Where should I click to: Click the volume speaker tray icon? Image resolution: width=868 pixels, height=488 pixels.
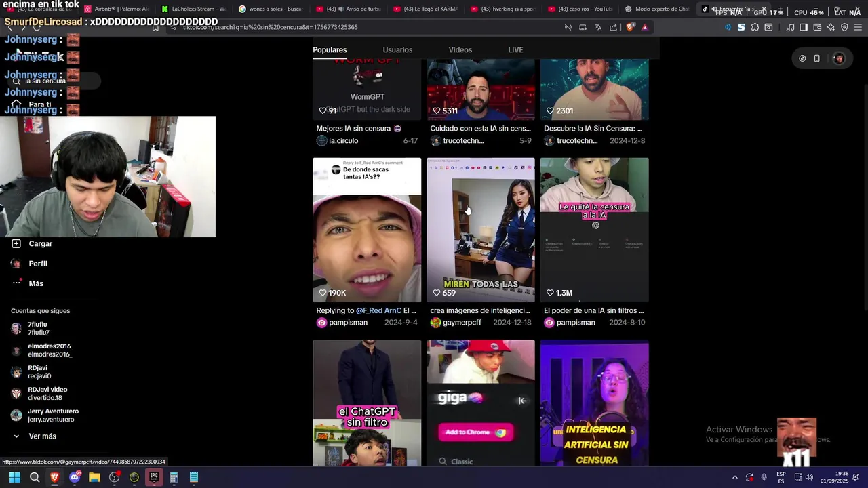tap(809, 477)
